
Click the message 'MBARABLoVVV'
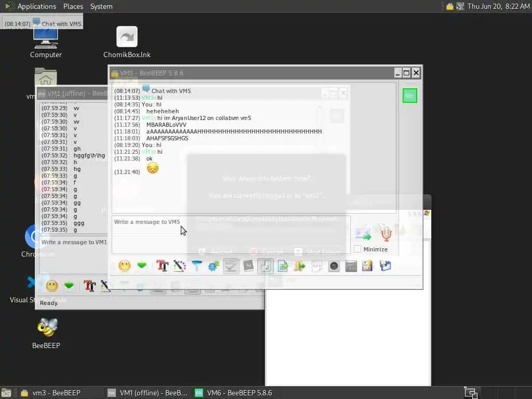166,125
